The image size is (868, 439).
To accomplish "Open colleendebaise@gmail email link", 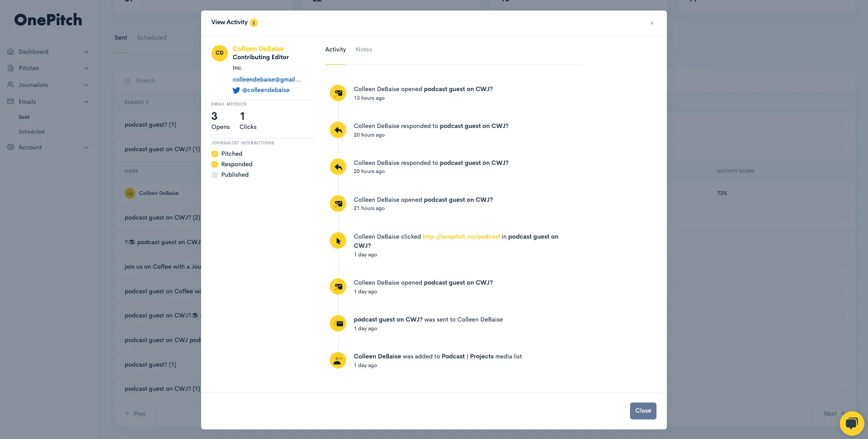I will point(267,79).
